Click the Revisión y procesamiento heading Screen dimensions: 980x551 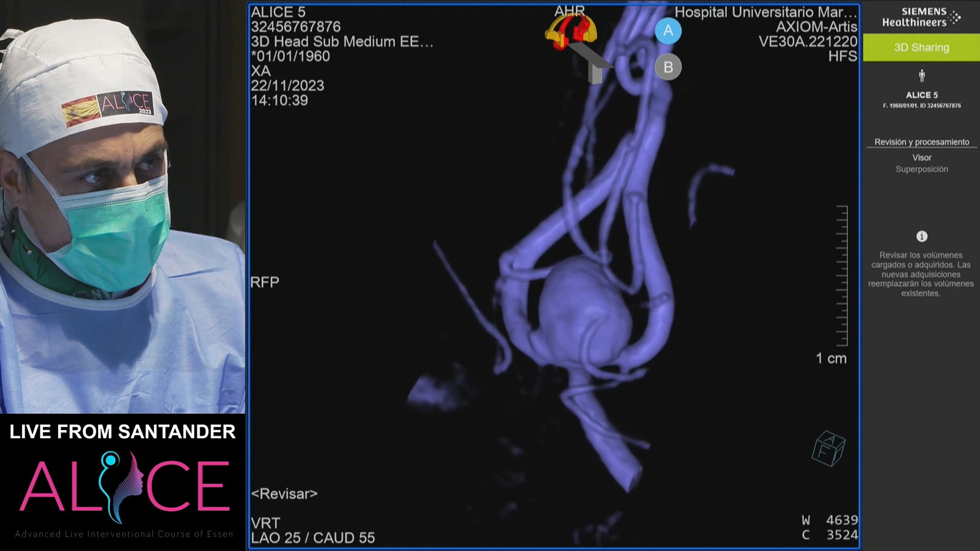(921, 142)
